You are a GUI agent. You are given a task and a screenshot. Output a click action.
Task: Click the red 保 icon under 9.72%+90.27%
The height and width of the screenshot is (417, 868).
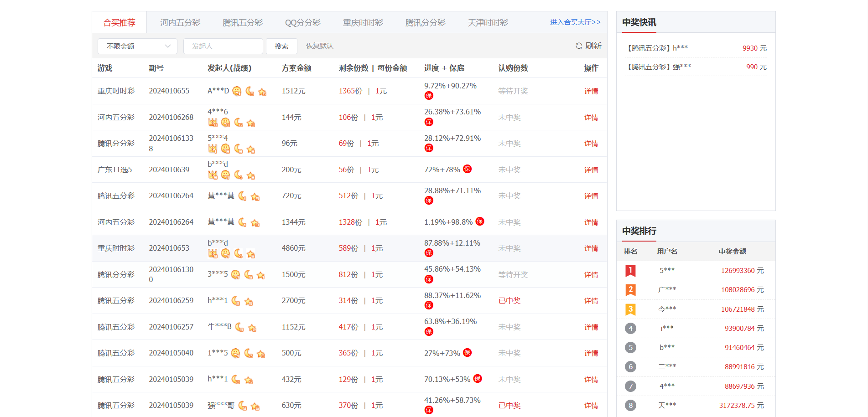[429, 96]
